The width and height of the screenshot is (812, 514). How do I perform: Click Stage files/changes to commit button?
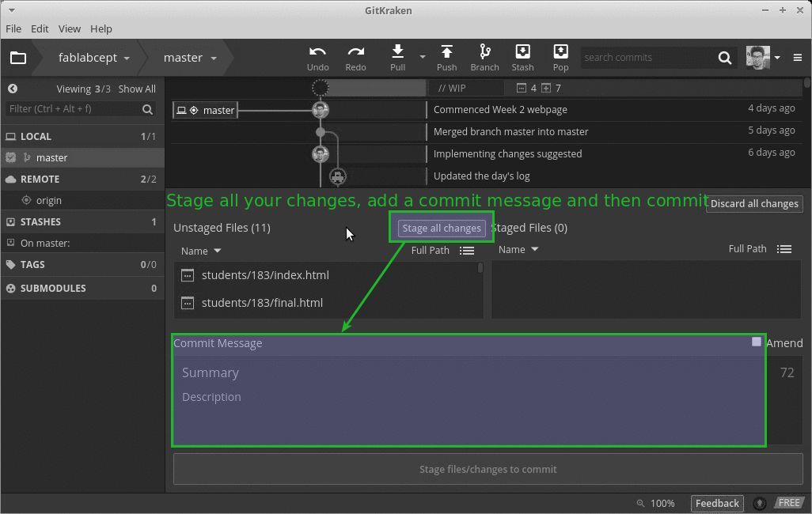(x=488, y=469)
